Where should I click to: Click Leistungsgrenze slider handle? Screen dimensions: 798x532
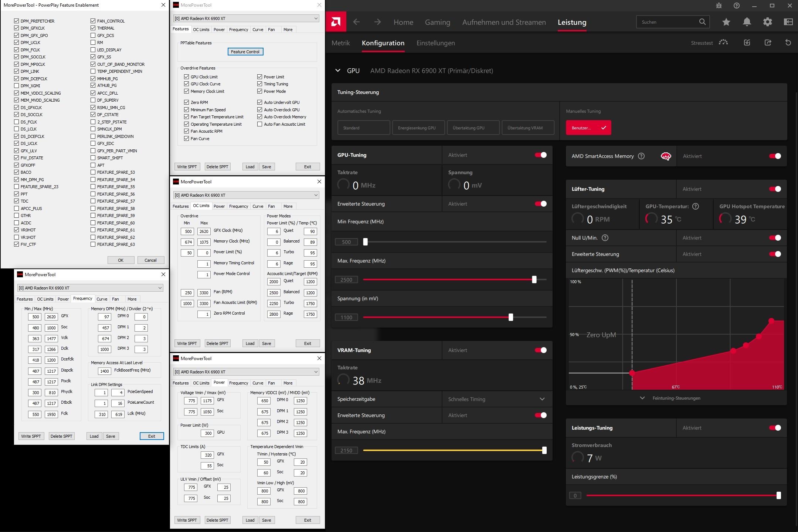[779, 495]
